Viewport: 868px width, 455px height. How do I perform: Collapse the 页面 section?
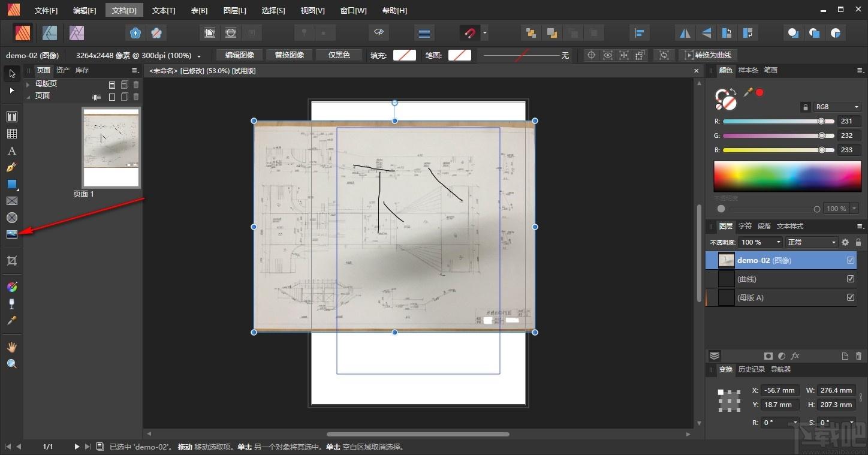pyautogui.click(x=28, y=96)
